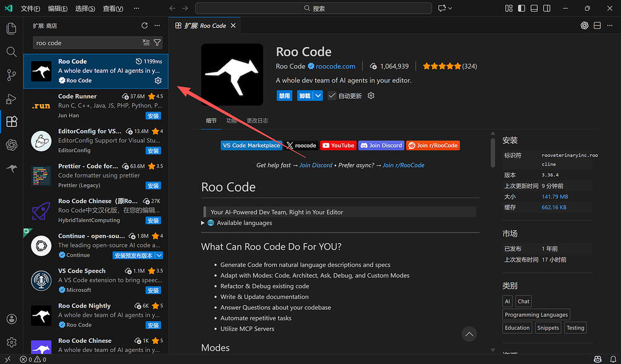This screenshot has width=621, height=364.
Task: Open roocode.com publisher link
Action: coord(335,66)
